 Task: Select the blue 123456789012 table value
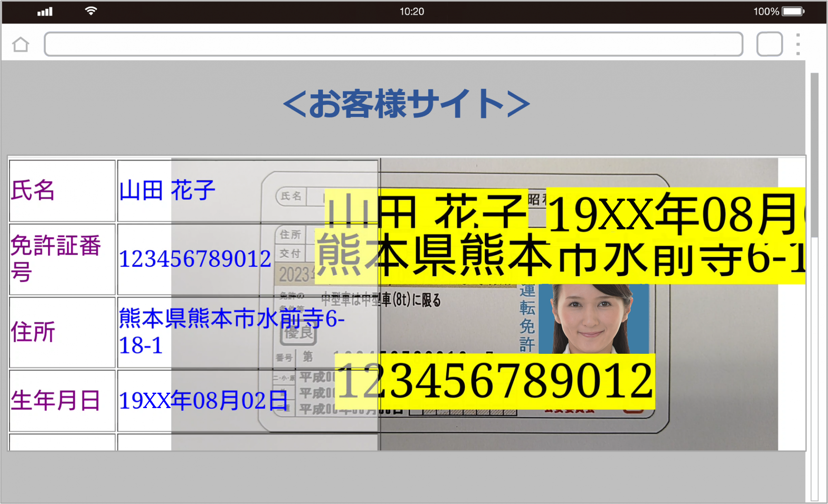(x=195, y=259)
